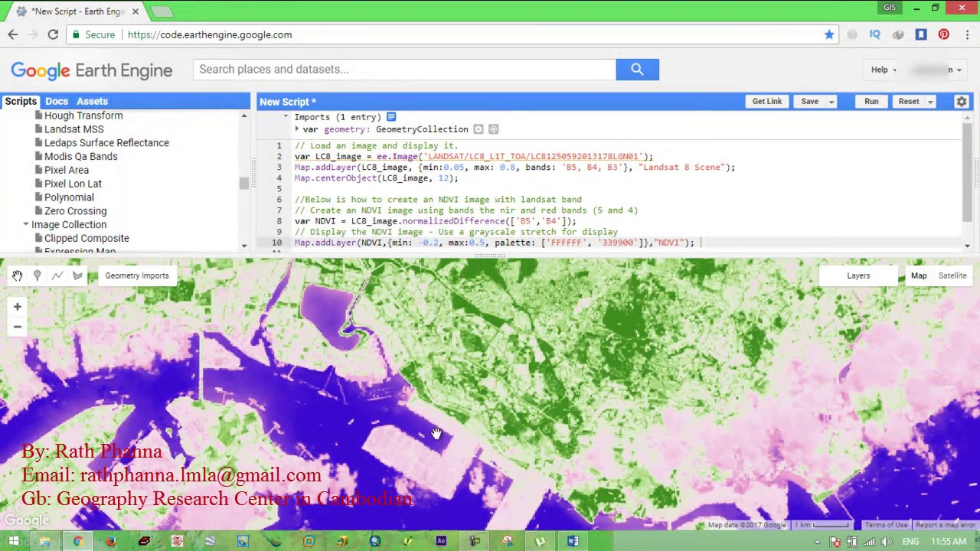
Task: Open the blue bookmark extension
Action: pos(921,34)
